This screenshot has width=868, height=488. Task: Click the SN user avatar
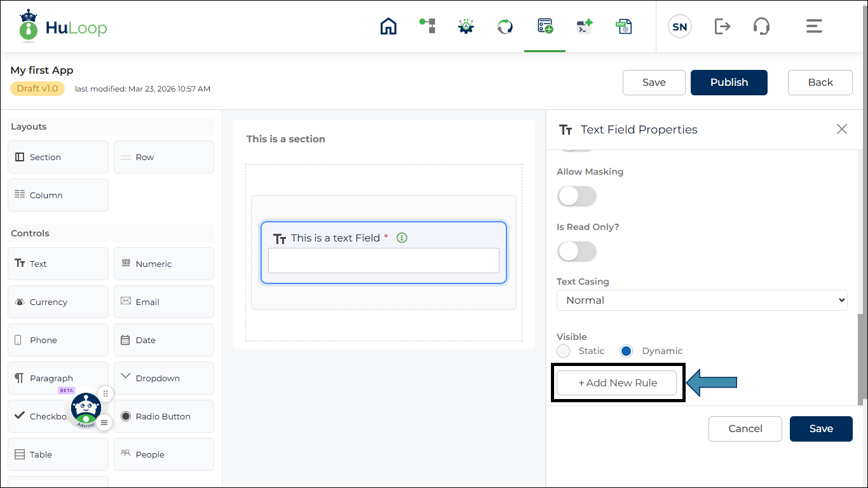coord(680,27)
